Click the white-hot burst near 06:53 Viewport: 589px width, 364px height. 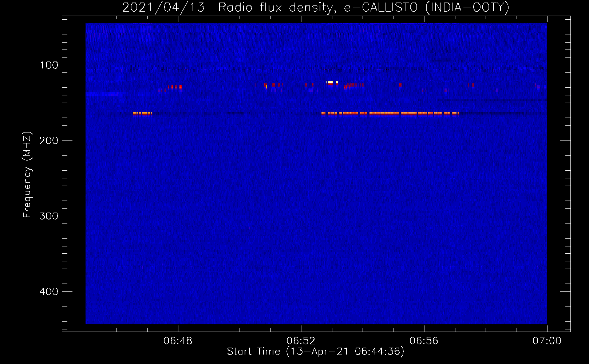[x=332, y=83]
